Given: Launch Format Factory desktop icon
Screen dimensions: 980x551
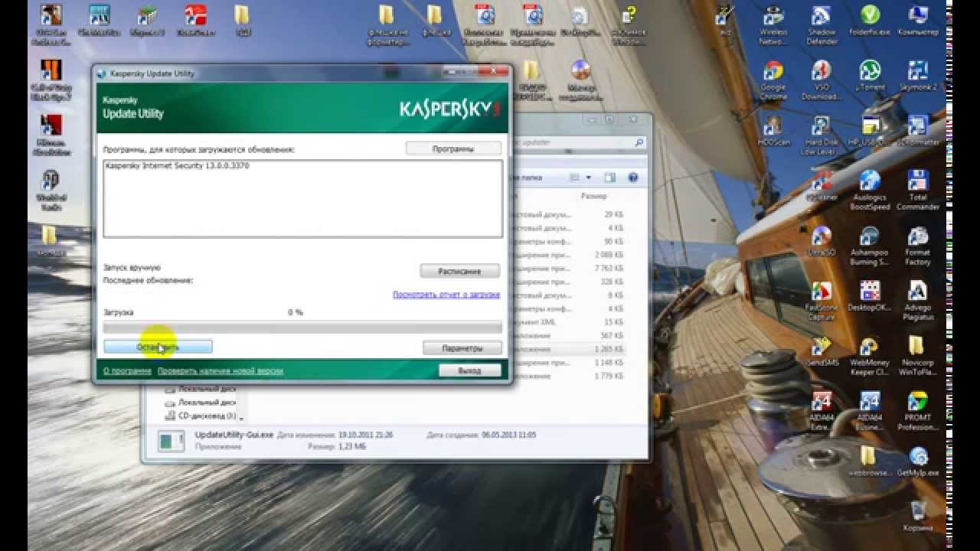Looking at the screenshot, I should click(x=917, y=245).
